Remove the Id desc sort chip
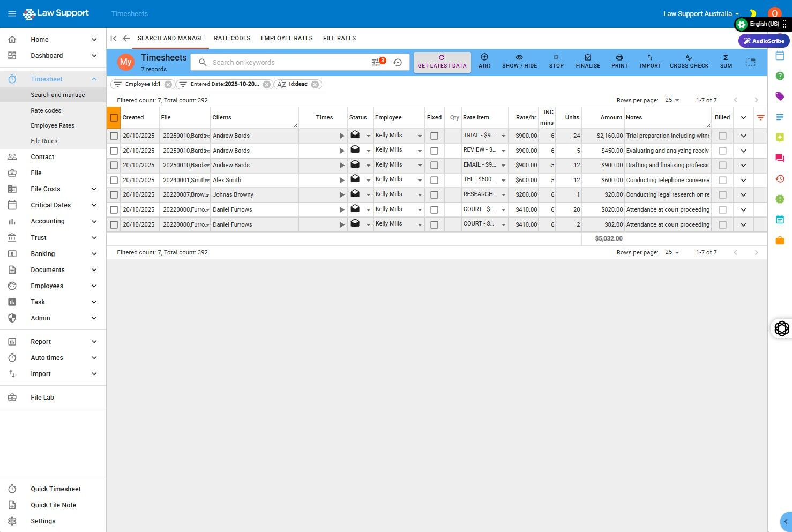Image resolution: width=792 pixels, height=532 pixels. 315,84
